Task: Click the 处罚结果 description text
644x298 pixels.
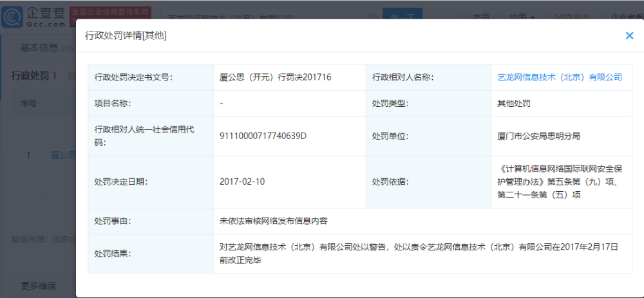Action: click(419, 253)
